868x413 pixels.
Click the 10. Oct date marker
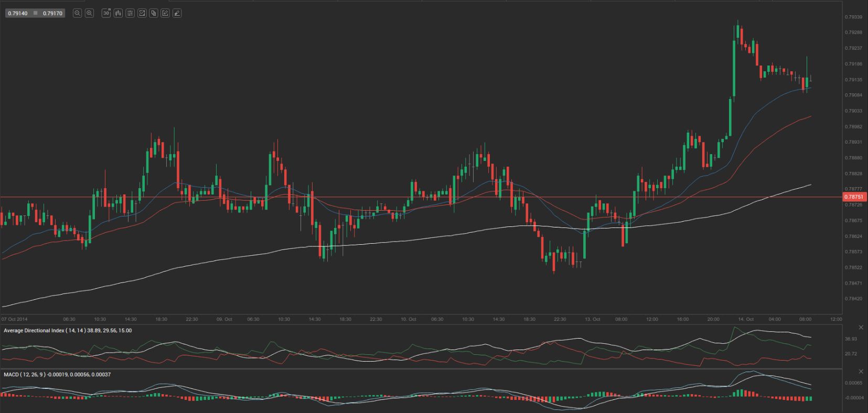[408, 319]
